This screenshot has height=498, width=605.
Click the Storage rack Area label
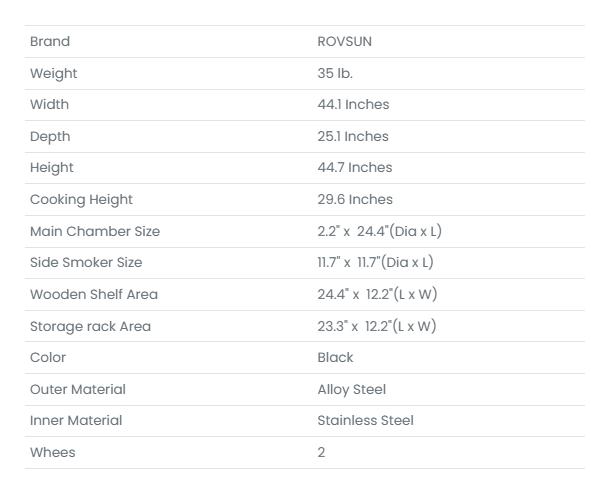pos(90,326)
